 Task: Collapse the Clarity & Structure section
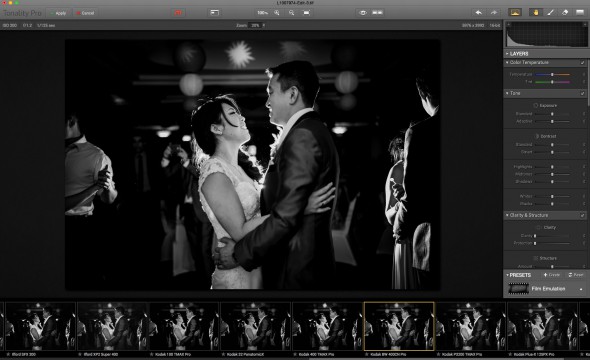pyautogui.click(x=507, y=215)
